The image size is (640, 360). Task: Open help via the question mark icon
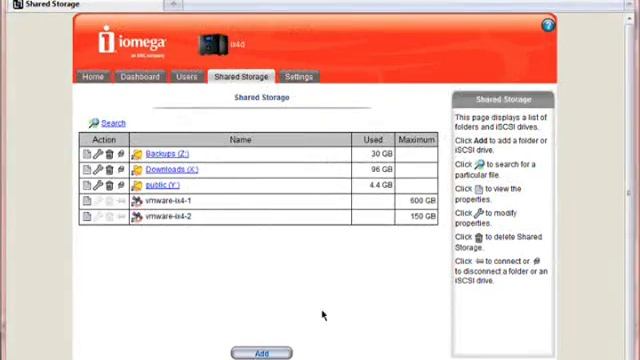click(548, 25)
